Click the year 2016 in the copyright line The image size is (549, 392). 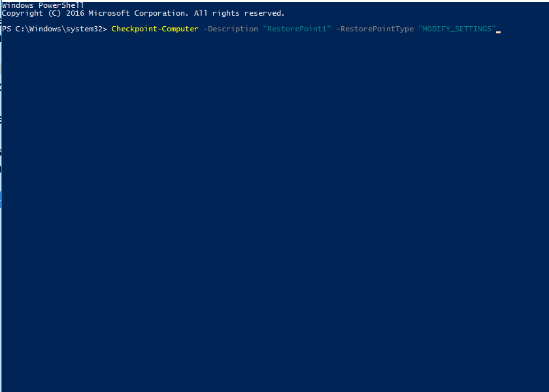click(74, 13)
